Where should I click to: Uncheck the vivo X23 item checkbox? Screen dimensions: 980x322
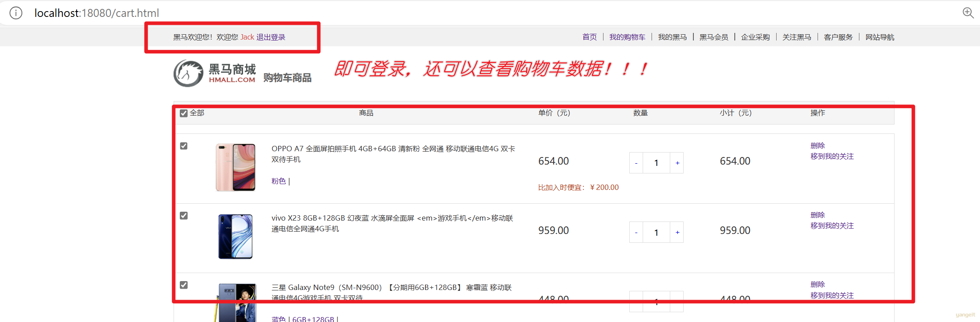coord(184,216)
